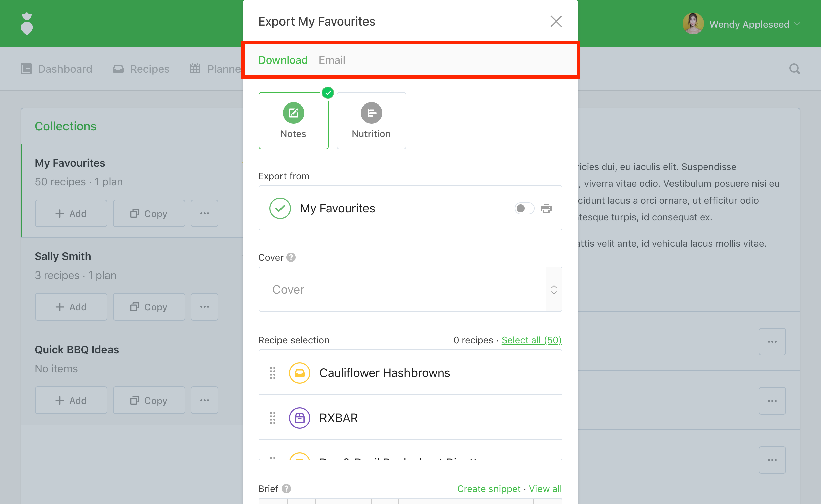
Task: Click the Copy button under Quick BBQ Ideas
Action: click(149, 400)
